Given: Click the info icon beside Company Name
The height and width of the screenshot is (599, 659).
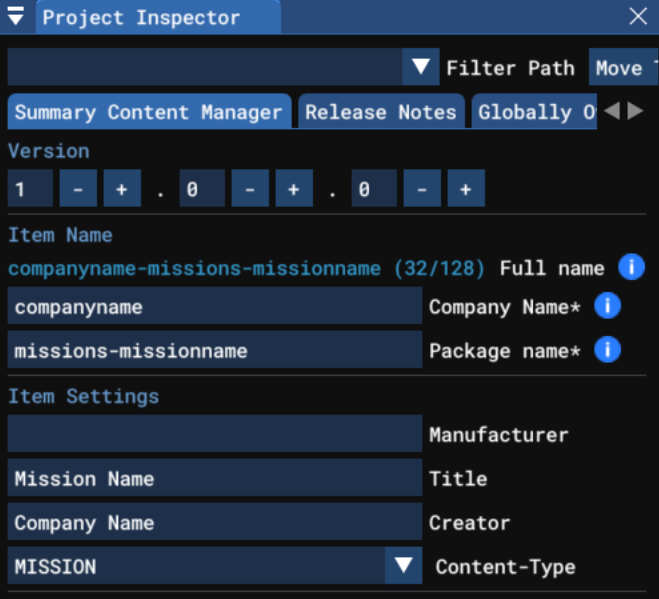Looking at the screenshot, I should coord(607,306).
